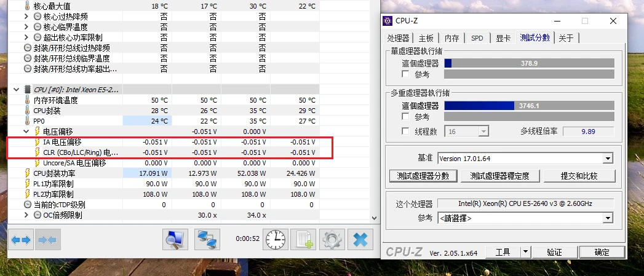Start logging with the sheet-plus icon

(x=303, y=239)
